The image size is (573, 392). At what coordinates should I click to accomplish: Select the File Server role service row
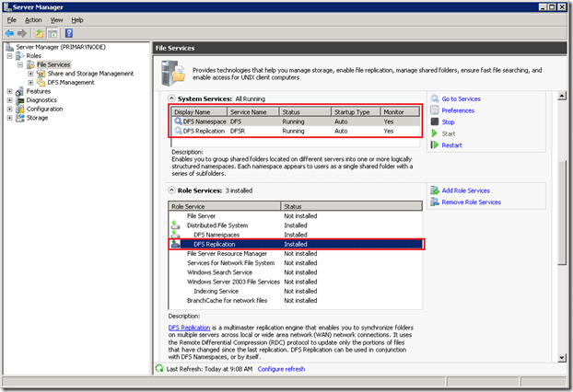pos(296,215)
